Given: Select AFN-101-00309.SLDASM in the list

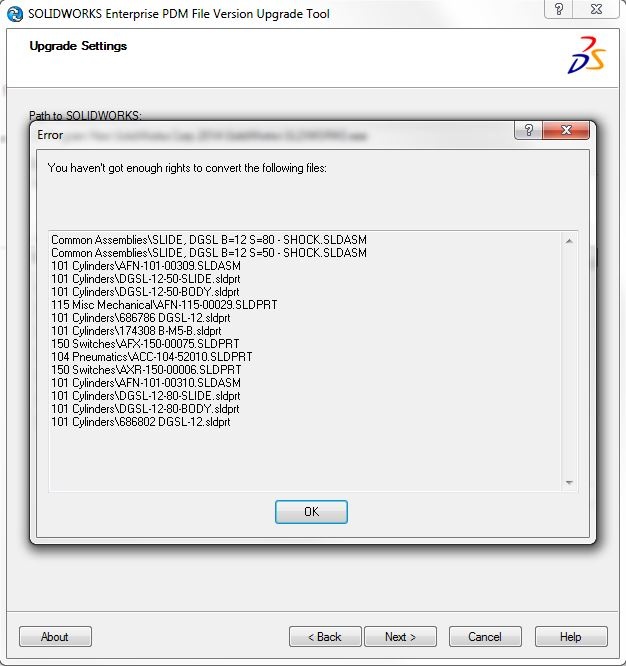Looking at the screenshot, I should click(x=146, y=266).
